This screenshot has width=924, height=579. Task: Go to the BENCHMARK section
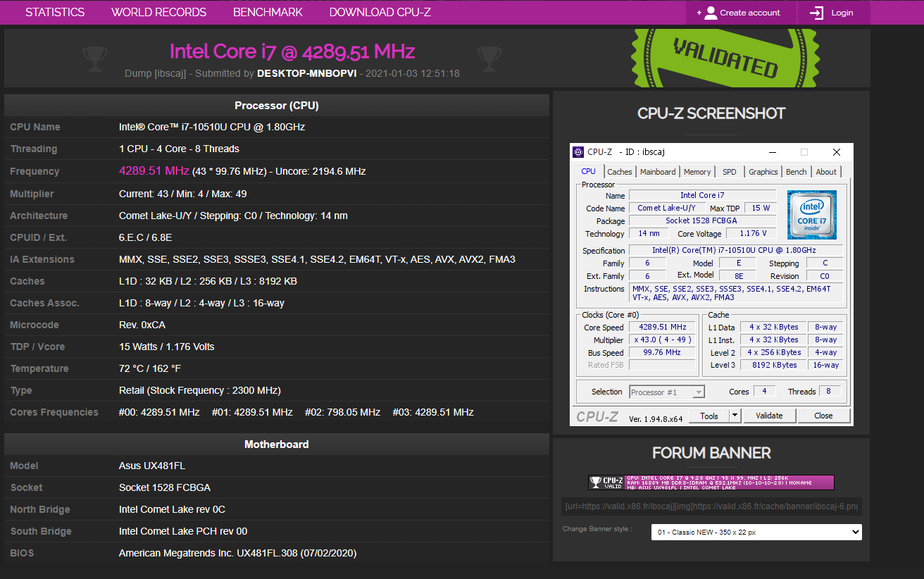(268, 12)
